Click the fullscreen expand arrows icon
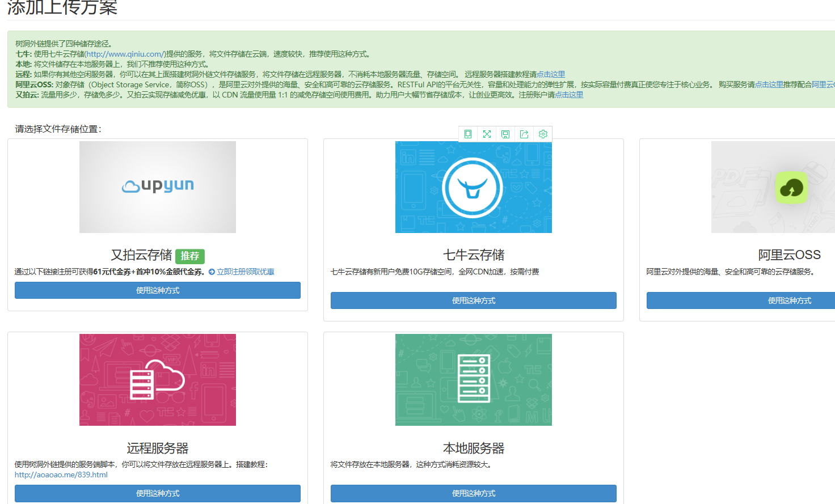 coord(487,134)
